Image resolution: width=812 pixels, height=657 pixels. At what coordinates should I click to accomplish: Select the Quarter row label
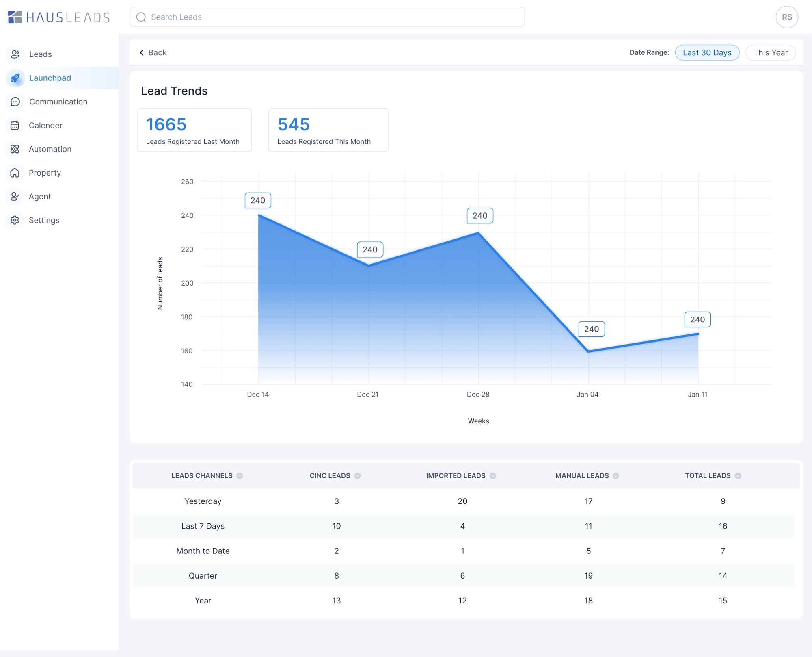(203, 575)
